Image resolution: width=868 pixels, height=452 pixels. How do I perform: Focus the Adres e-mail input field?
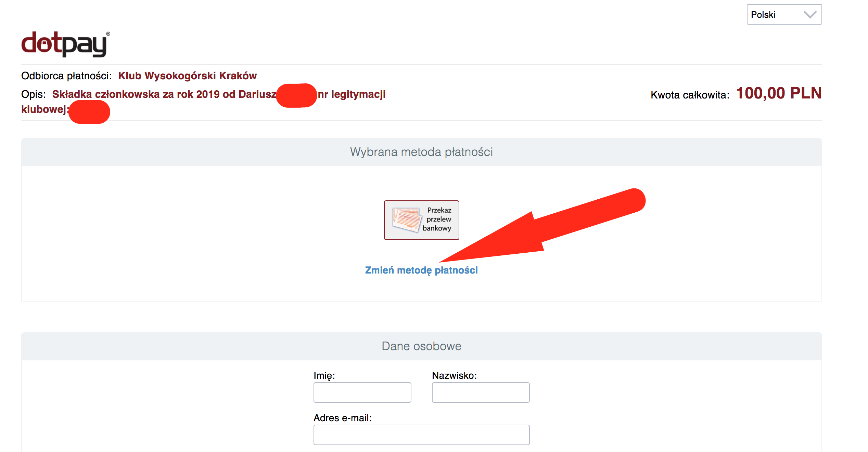tap(421, 435)
